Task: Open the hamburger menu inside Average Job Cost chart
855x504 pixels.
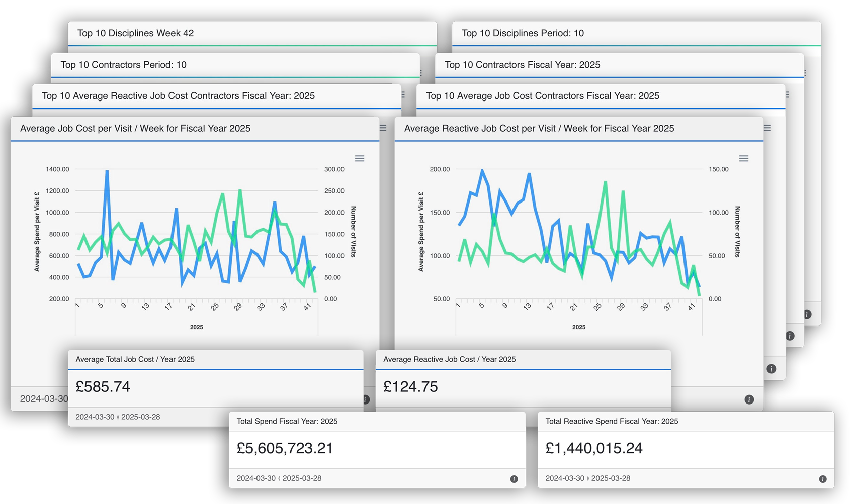Action: (359, 158)
